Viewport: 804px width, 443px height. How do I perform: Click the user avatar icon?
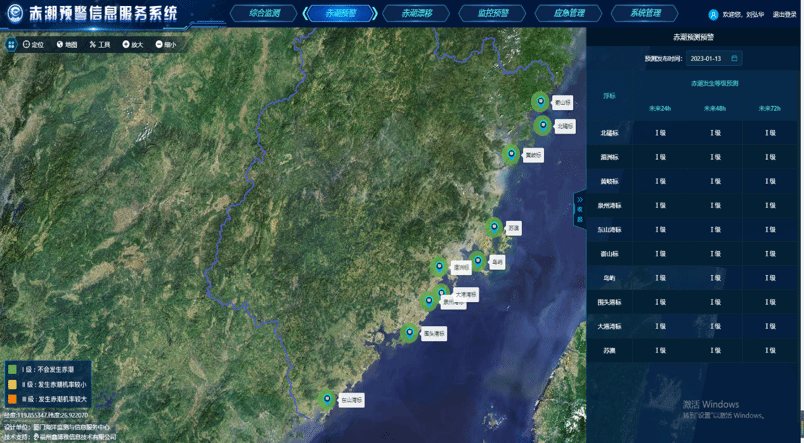[713, 15]
